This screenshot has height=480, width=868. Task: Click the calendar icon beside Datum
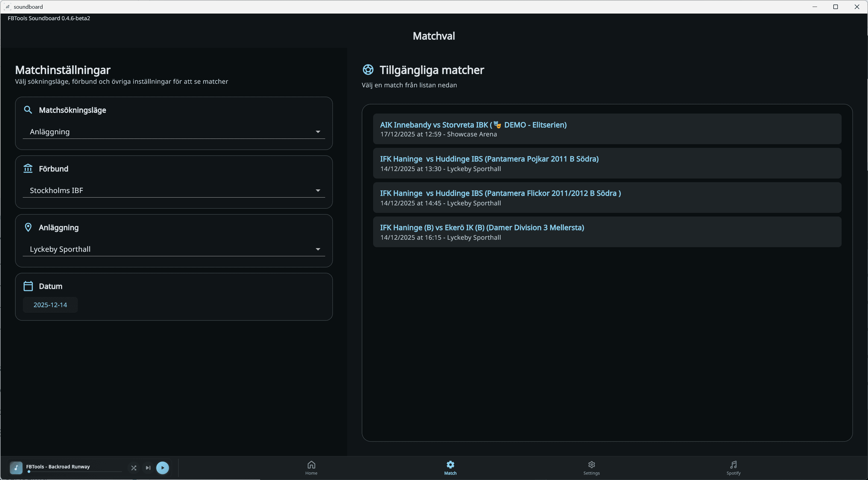[28, 286]
